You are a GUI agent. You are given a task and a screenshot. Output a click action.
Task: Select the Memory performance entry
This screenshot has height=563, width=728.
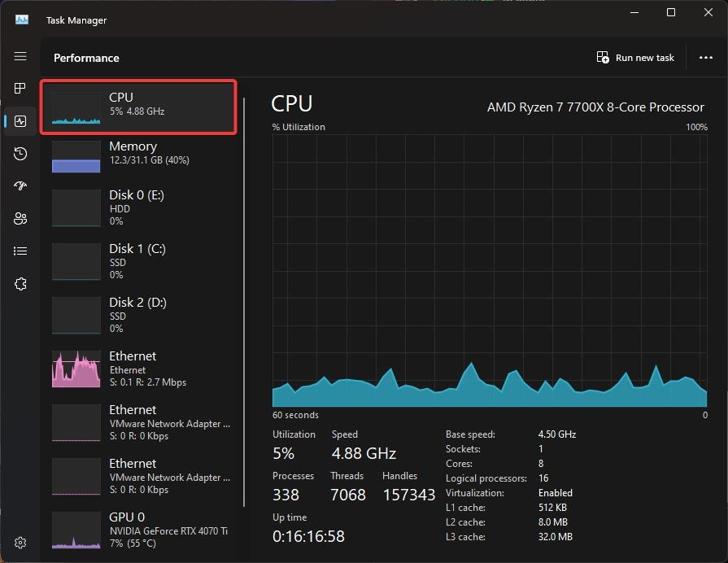tap(138, 155)
